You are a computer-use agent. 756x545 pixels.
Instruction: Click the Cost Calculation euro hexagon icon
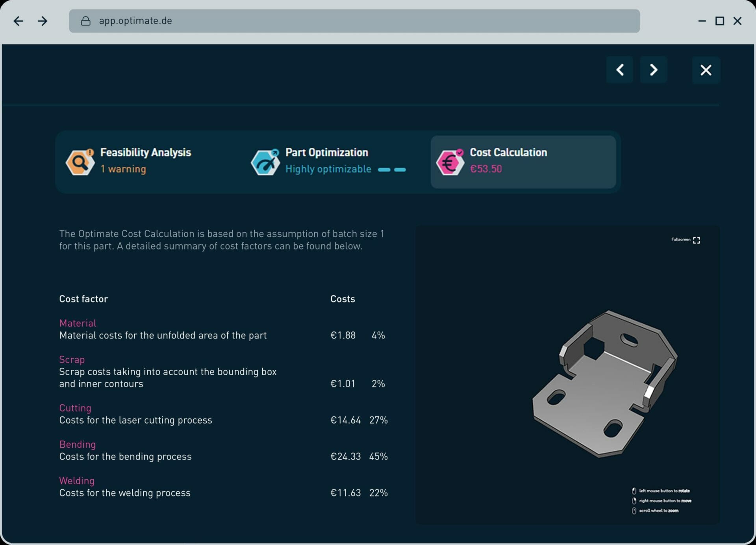(450, 162)
